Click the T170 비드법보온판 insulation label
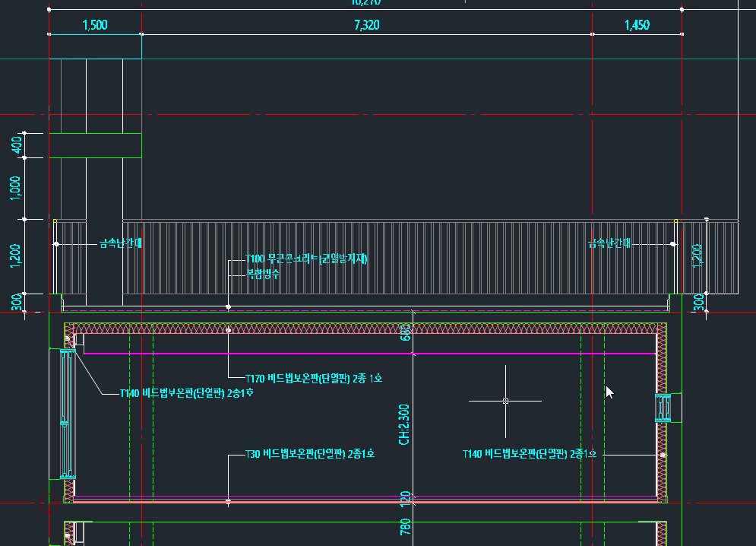The image size is (756, 546). (314, 378)
